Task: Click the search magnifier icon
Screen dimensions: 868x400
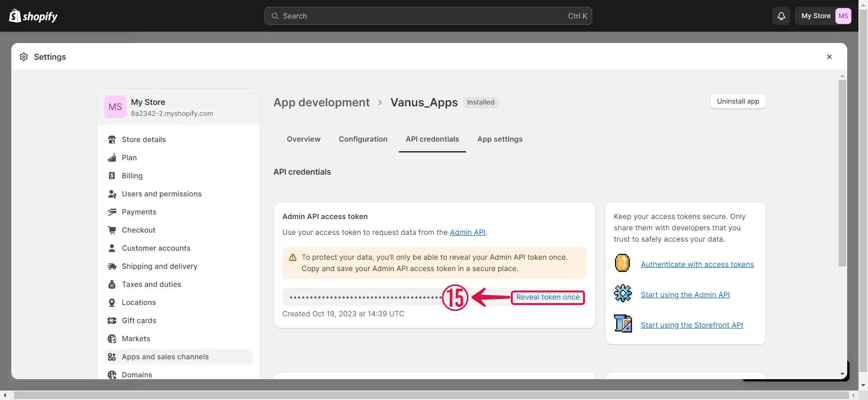Action: tap(275, 16)
